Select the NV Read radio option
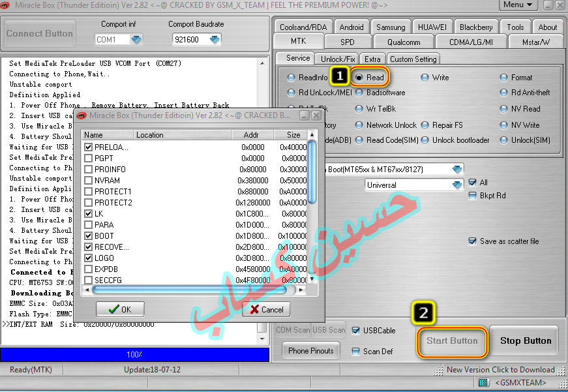This screenshot has width=568, height=392. pos(503,109)
